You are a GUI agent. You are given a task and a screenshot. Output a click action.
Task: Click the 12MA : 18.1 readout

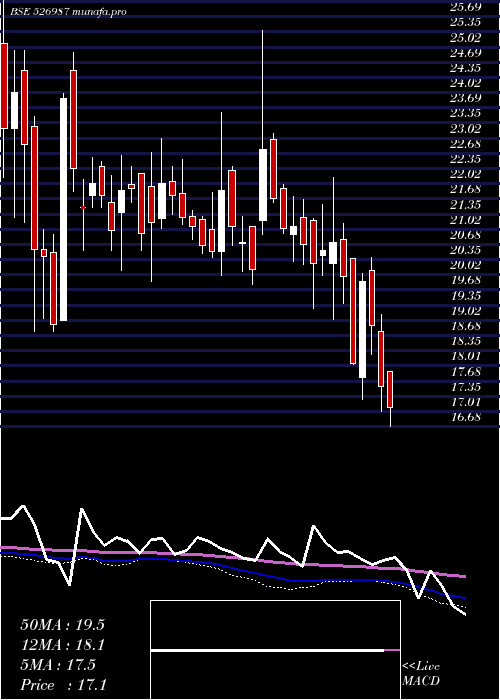pos(62,645)
